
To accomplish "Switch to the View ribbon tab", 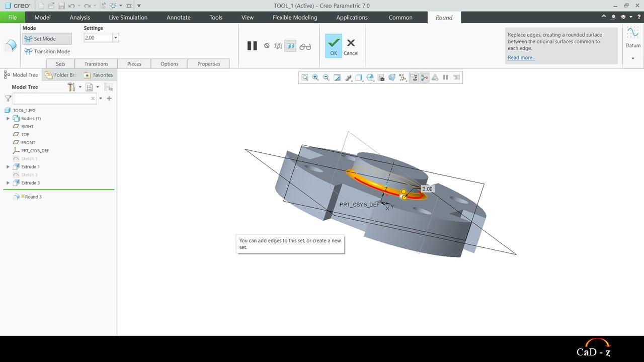I will pos(248,17).
